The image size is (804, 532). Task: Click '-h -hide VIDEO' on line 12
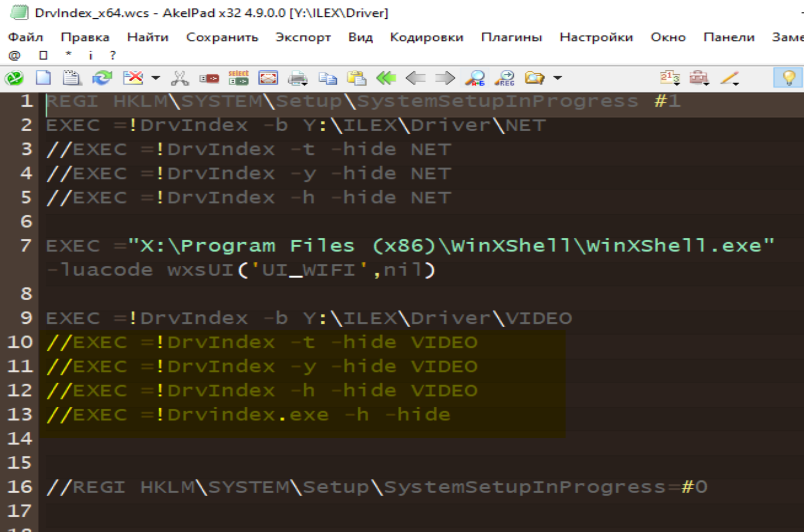pos(384,390)
